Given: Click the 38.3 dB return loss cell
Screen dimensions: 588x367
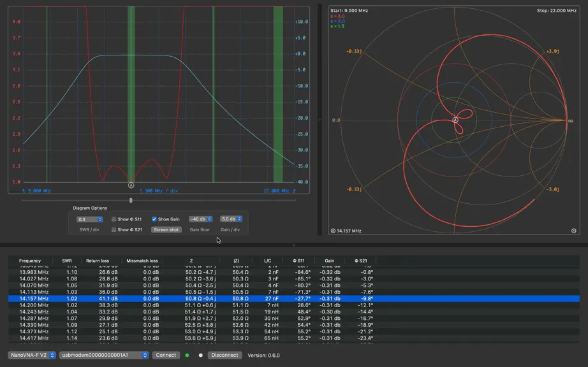Looking at the screenshot, I should (x=108, y=305).
